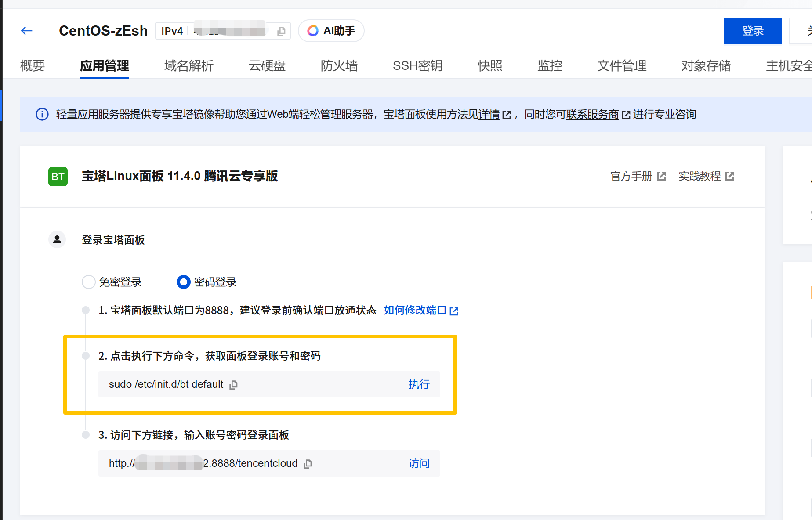Switch to SSH密钥 tab

[417, 66]
